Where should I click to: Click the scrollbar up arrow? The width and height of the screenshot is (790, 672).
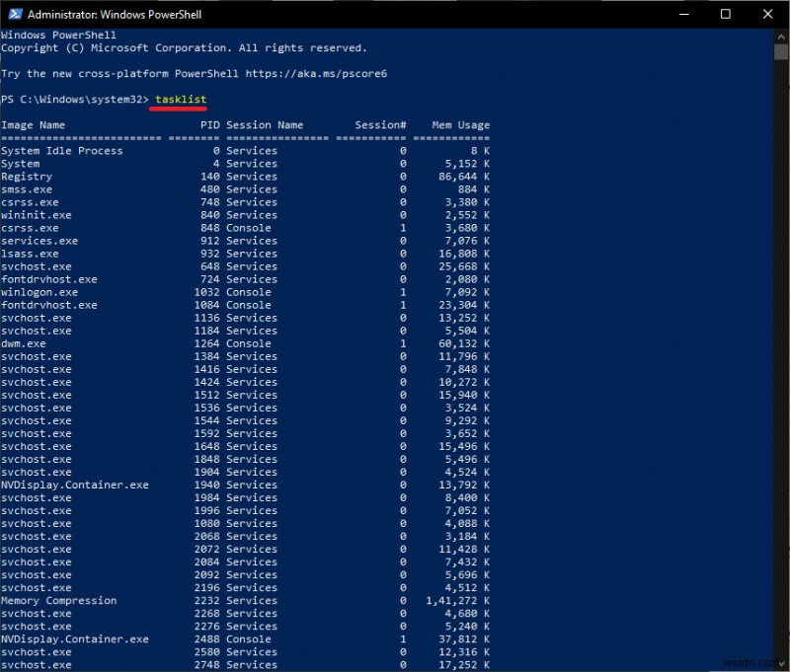click(x=780, y=36)
